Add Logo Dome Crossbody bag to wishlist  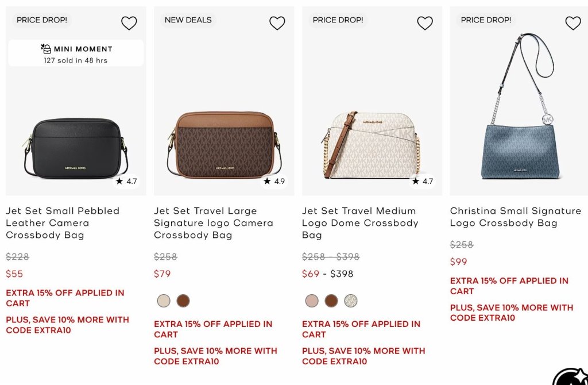pyautogui.click(x=425, y=23)
